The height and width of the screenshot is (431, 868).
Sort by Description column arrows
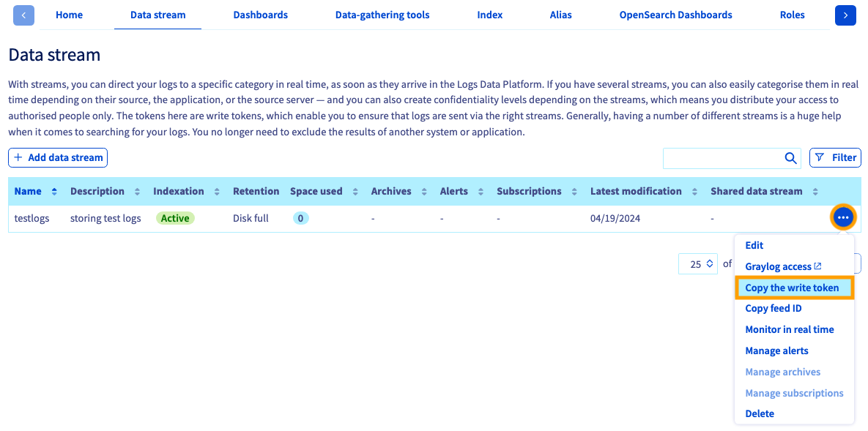[x=137, y=192]
